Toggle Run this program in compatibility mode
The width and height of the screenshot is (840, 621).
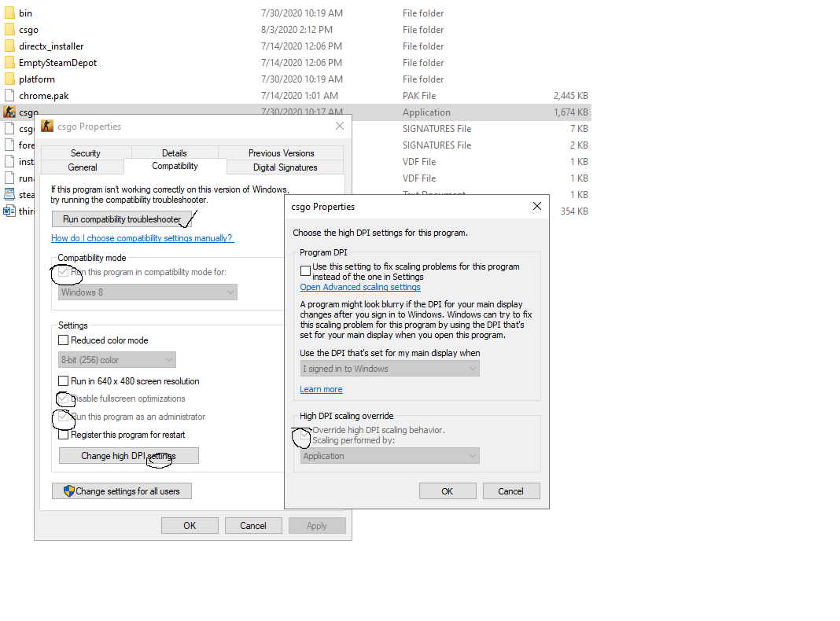[63, 272]
